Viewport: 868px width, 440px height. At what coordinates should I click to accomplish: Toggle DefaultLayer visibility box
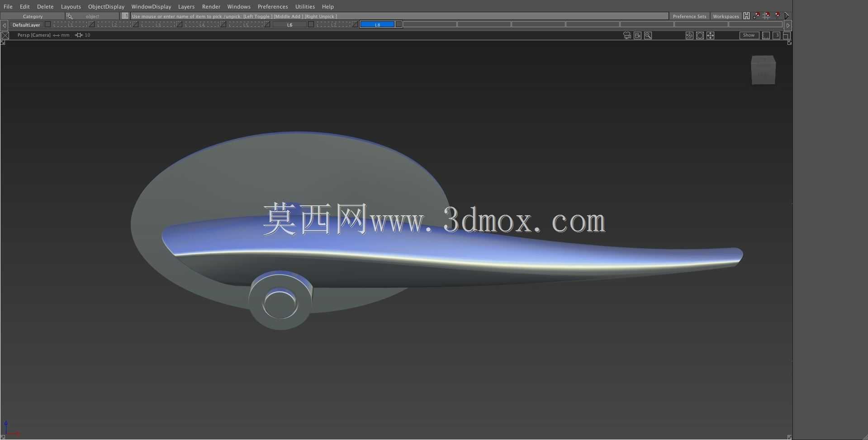tap(47, 24)
